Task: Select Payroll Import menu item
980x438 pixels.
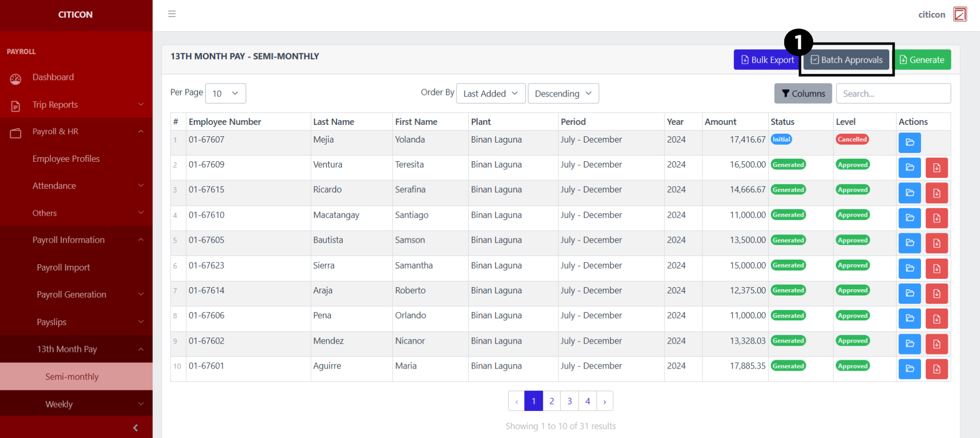Action: coord(63,267)
